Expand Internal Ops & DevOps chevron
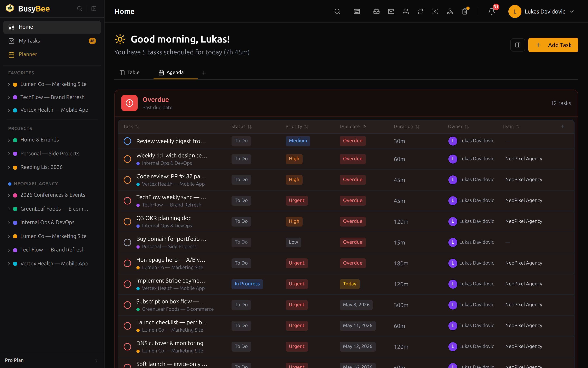 coord(9,223)
